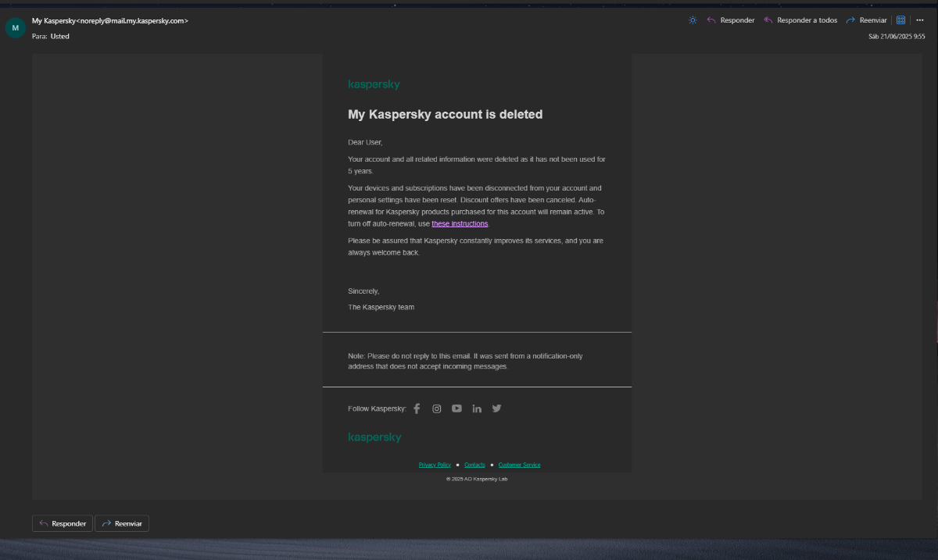This screenshot has width=938, height=560.
Task: Open the Privacy Policy footer link
Action: tap(435, 465)
